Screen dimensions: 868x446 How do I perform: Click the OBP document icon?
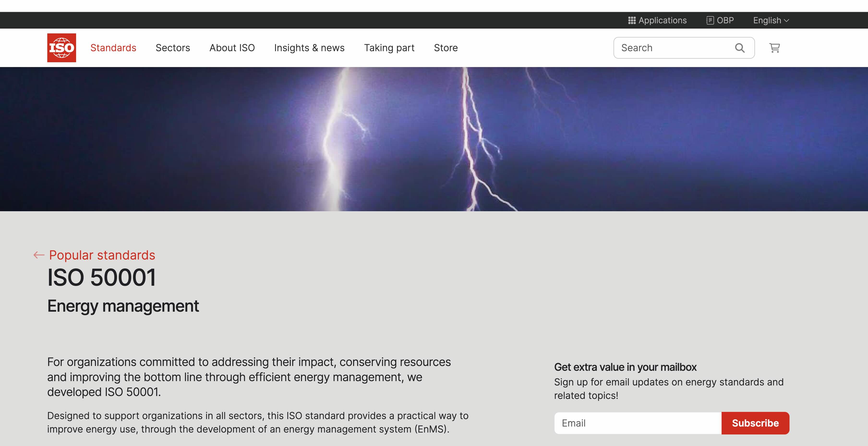click(710, 20)
